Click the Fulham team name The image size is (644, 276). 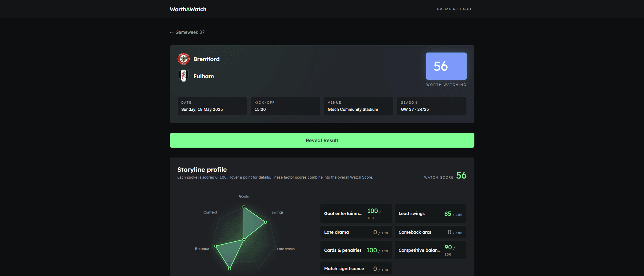click(x=204, y=76)
